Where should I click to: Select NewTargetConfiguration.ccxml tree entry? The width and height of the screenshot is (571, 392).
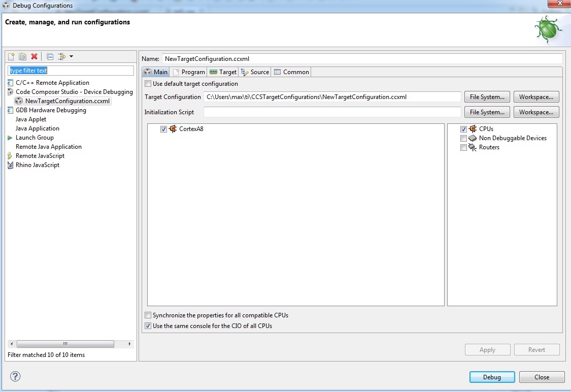tap(68, 101)
